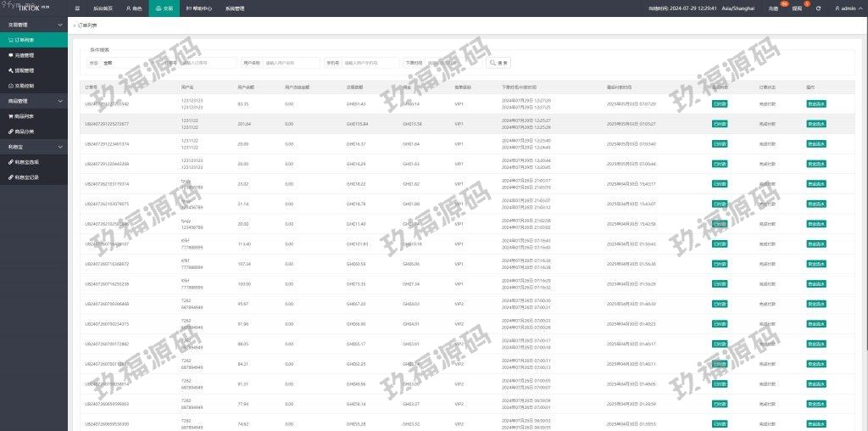Switch to the 系统管理 tab
The height and width of the screenshot is (431, 868).
pos(235,8)
